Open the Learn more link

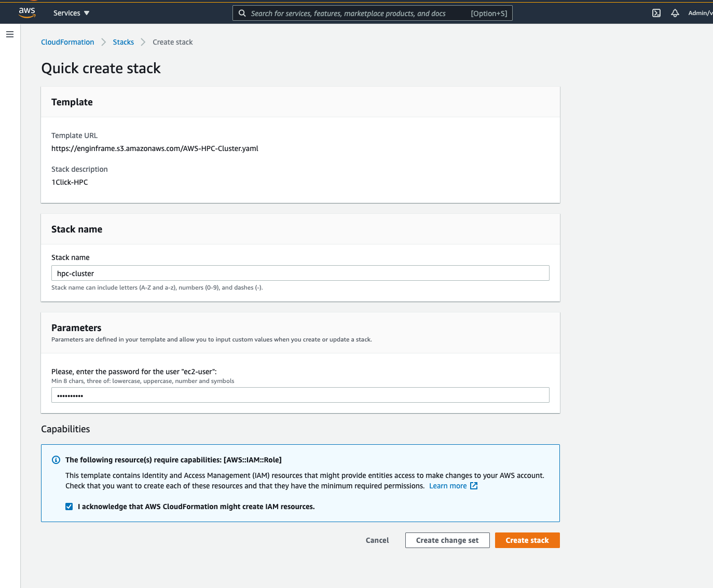[x=448, y=486]
